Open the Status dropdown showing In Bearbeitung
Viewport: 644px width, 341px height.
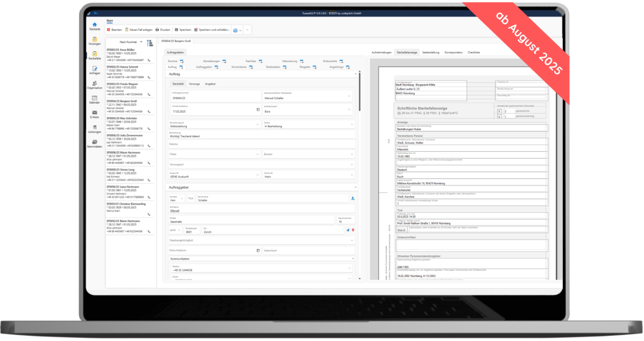coord(352,125)
